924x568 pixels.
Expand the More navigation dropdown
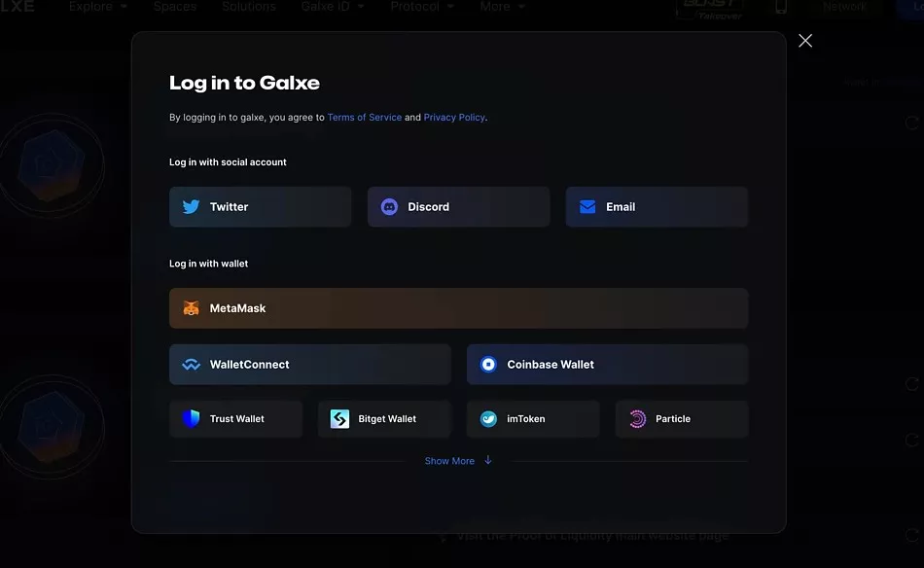[x=494, y=7]
